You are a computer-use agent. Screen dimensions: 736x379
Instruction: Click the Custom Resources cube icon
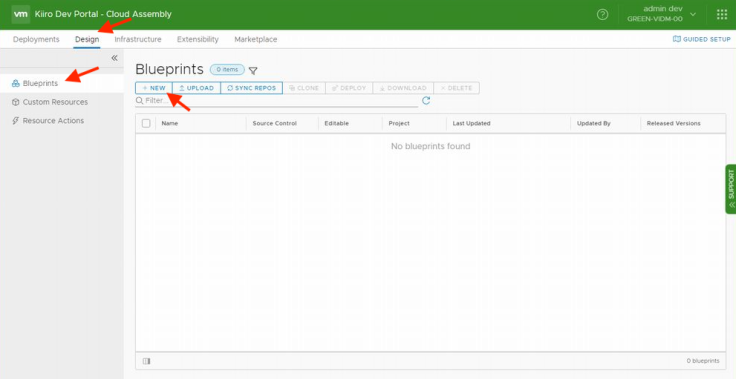click(15, 102)
